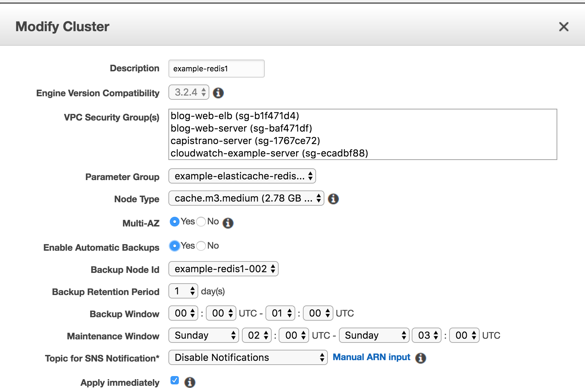Open Topic for SNS Notification dropdown
The height and width of the screenshot is (392, 585).
248,357
